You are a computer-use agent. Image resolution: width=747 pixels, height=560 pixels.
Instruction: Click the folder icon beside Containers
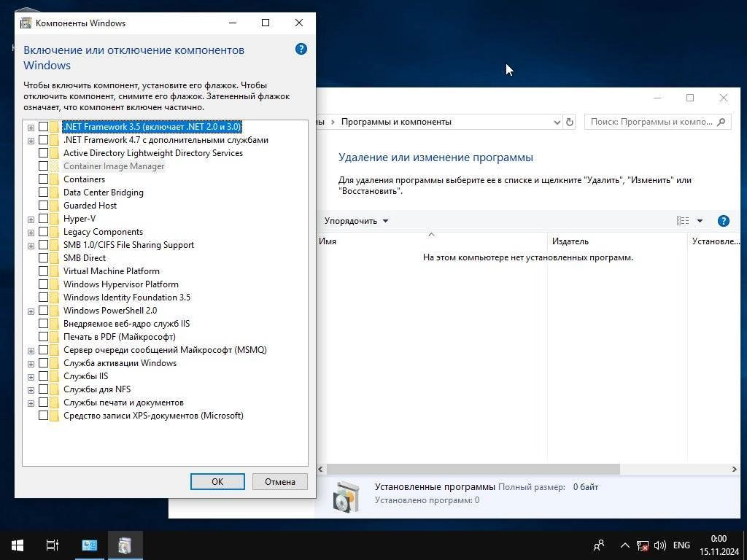coord(55,179)
